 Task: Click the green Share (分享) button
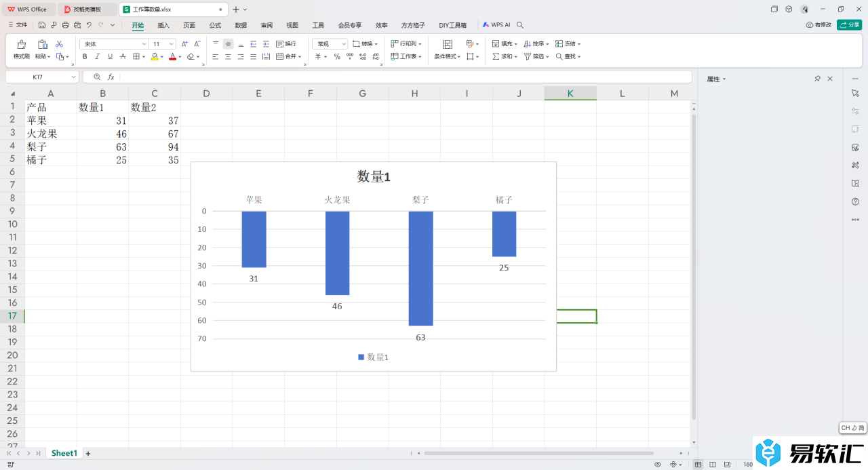click(x=849, y=25)
